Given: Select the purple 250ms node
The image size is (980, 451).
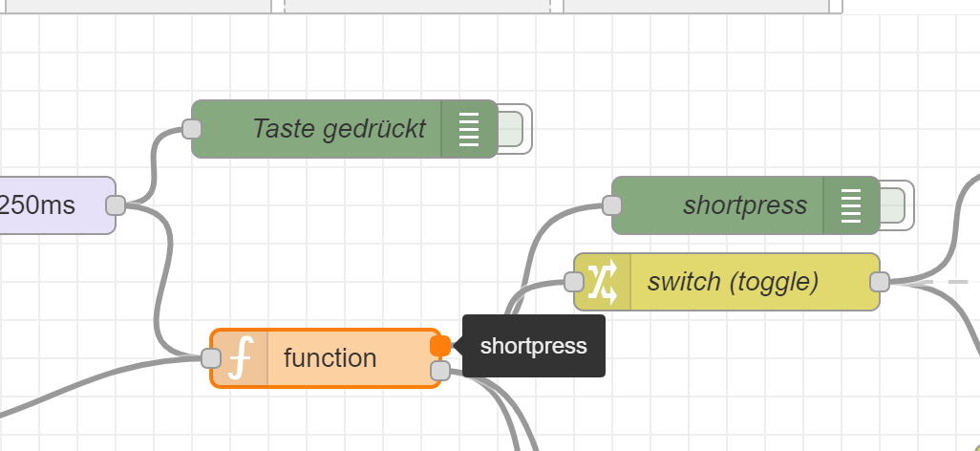Looking at the screenshot, I should 48,204.
